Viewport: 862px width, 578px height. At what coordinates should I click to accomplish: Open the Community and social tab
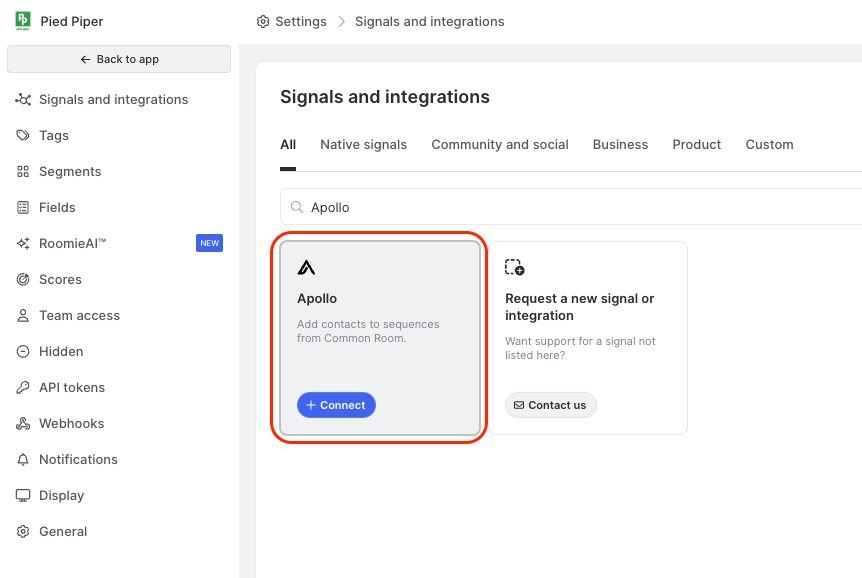tap(500, 145)
